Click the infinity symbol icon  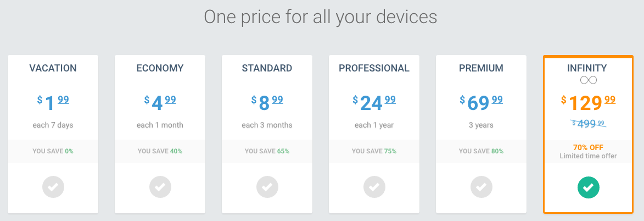[589, 80]
